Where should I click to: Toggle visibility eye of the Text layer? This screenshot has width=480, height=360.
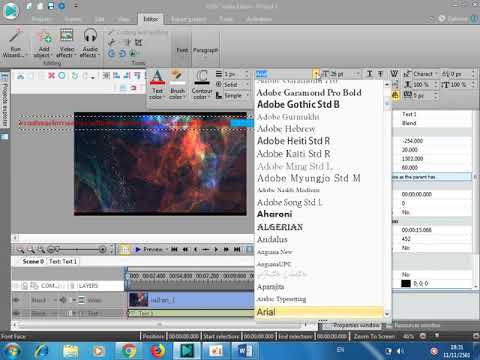click(16, 313)
